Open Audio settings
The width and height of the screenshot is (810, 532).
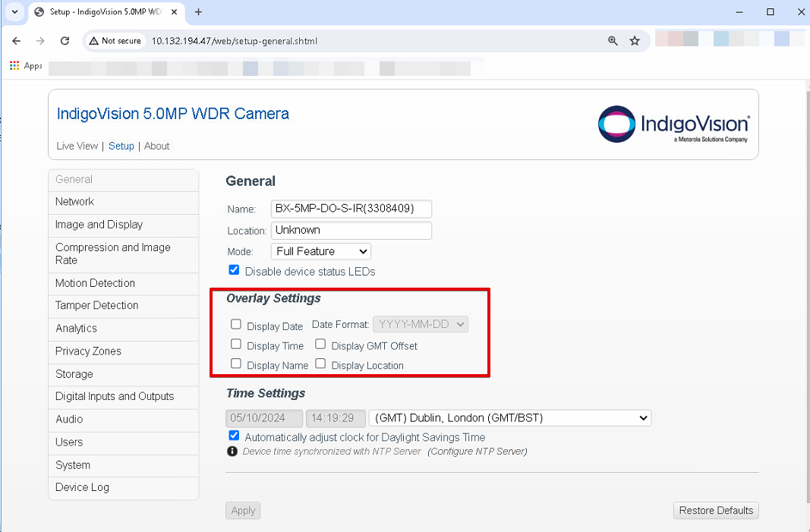tap(124, 420)
